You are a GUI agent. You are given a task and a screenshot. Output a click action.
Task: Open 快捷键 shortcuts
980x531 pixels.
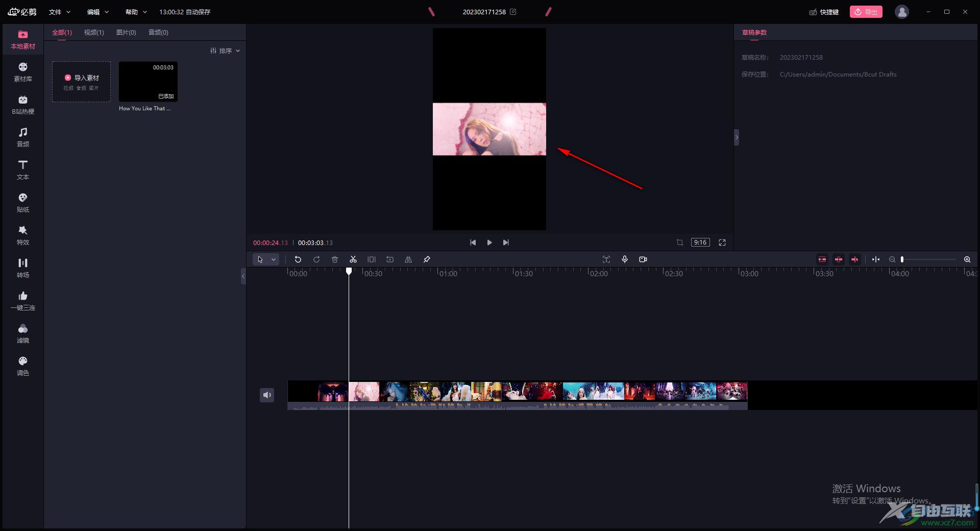click(x=824, y=12)
